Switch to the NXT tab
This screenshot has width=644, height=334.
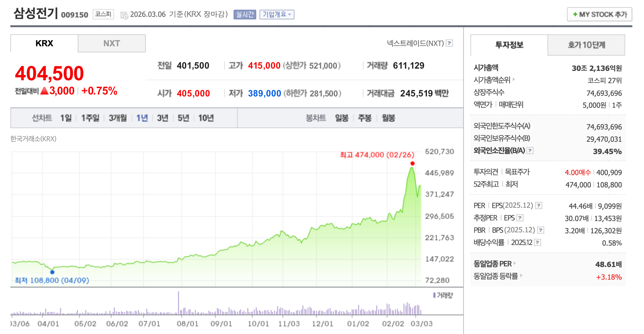[112, 43]
